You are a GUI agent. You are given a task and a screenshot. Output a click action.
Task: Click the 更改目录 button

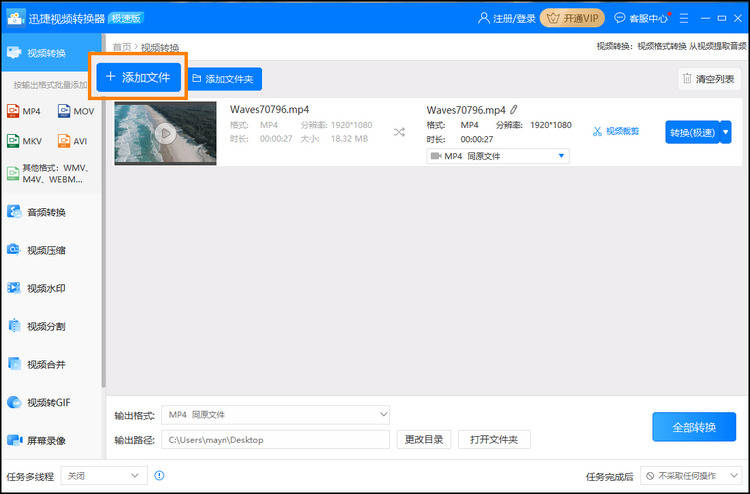point(424,439)
